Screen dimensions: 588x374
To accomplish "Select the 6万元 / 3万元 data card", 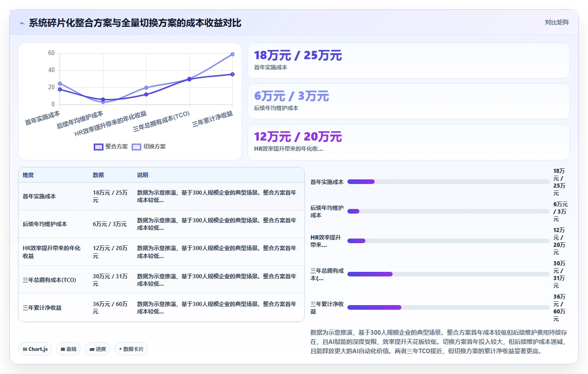I will coord(408,101).
